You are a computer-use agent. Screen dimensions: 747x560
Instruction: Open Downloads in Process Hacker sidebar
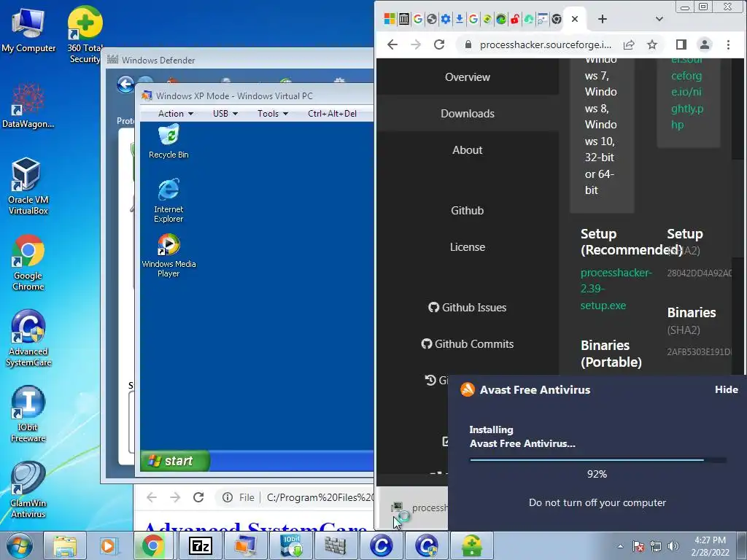pos(468,113)
